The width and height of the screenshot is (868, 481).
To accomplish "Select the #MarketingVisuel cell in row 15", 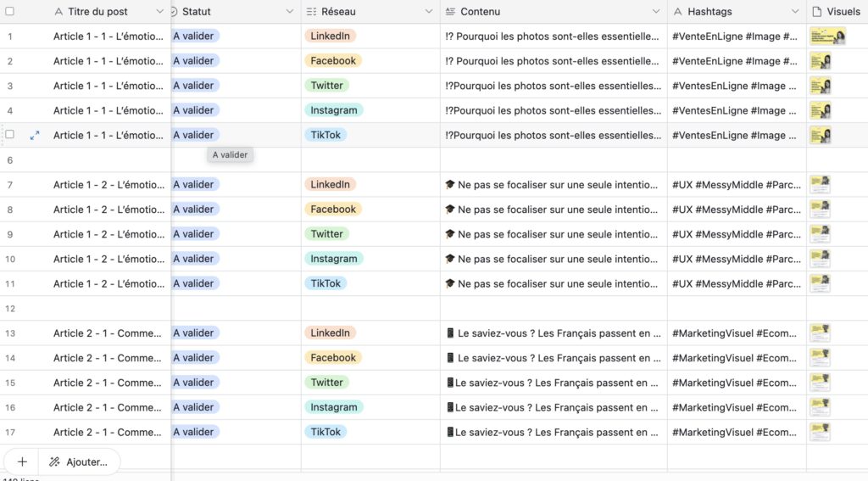I will [x=737, y=383].
